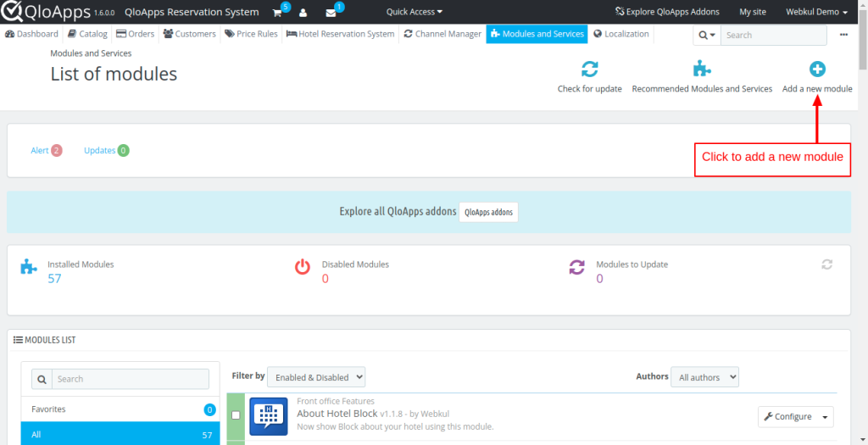Go to the Channel Manager tab

click(442, 34)
